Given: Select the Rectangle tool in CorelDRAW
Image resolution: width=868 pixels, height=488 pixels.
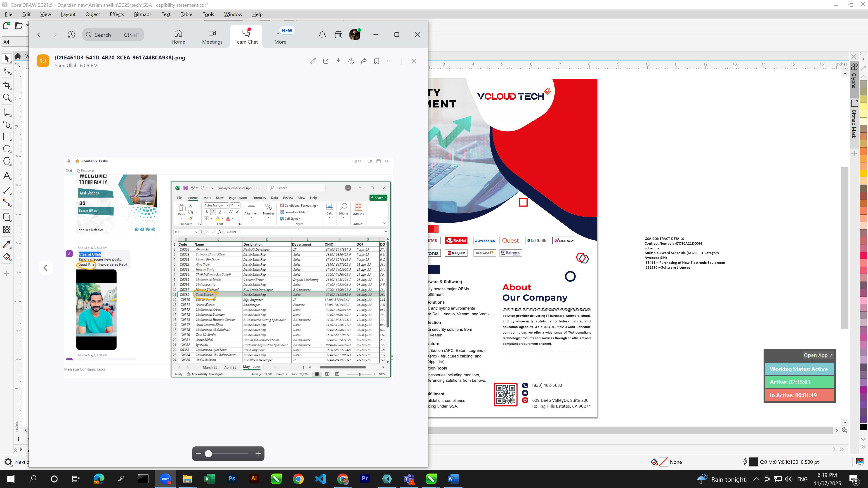Looking at the screenshot, I should (x=7, y=136).
